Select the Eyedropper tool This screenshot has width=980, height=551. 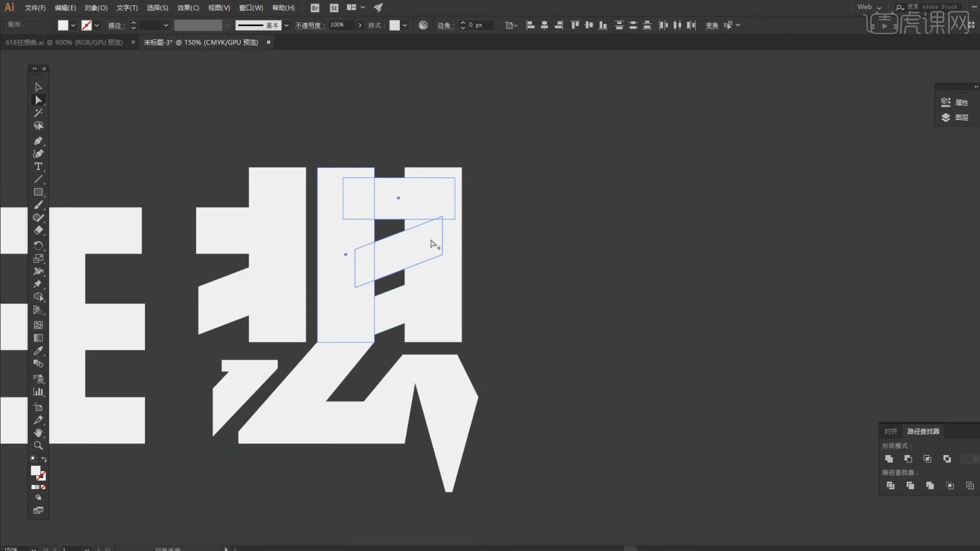38,351
